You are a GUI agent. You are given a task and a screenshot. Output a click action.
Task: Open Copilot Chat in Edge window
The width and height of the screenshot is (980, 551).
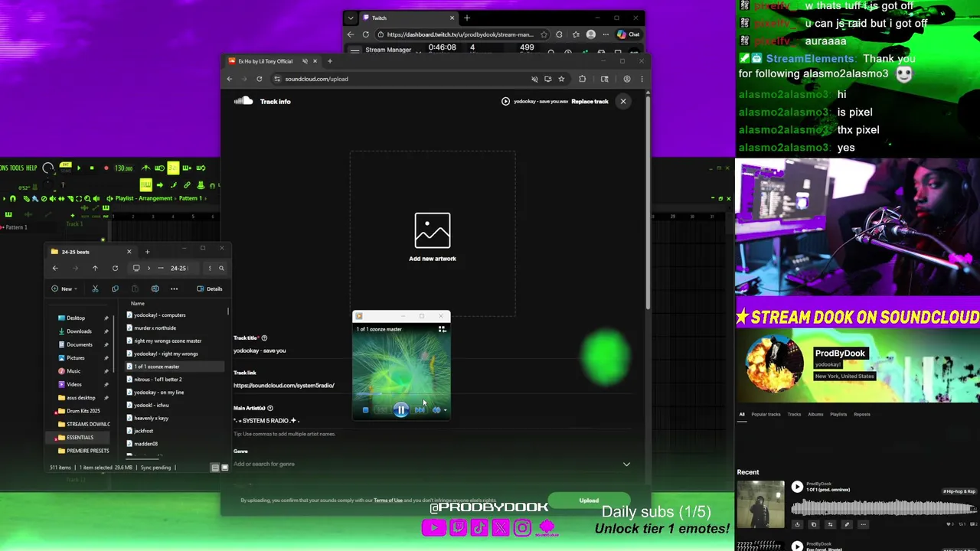629,34
